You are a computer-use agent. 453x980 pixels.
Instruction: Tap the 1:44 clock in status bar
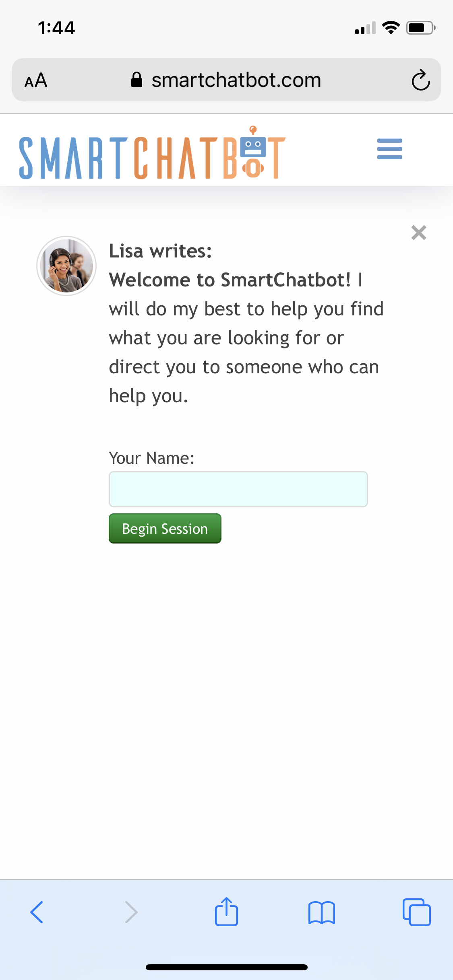(x=56, y=28)
